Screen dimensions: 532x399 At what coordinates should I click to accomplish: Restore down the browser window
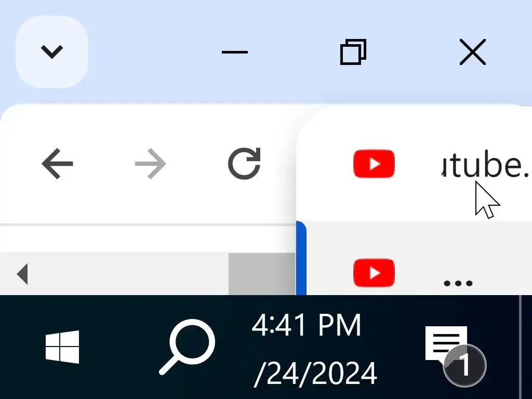click(353, 52)
